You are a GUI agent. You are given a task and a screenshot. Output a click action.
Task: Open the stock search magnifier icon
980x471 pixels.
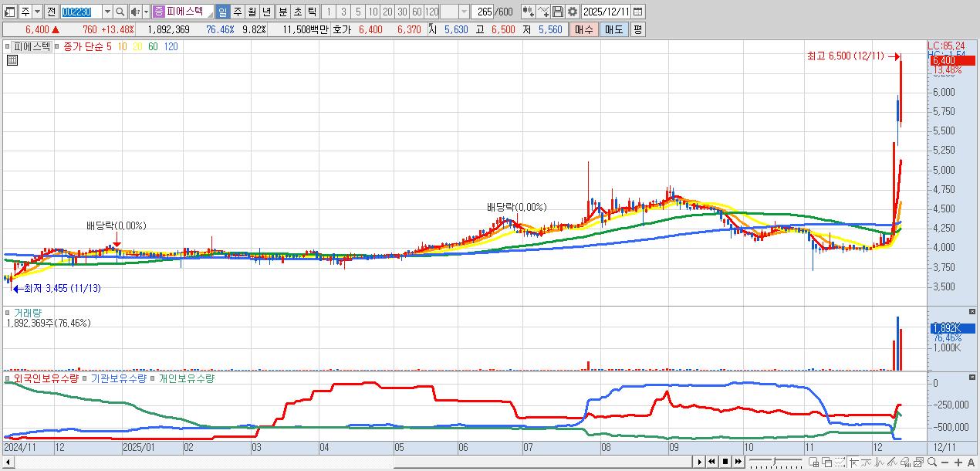click(120, 12)
